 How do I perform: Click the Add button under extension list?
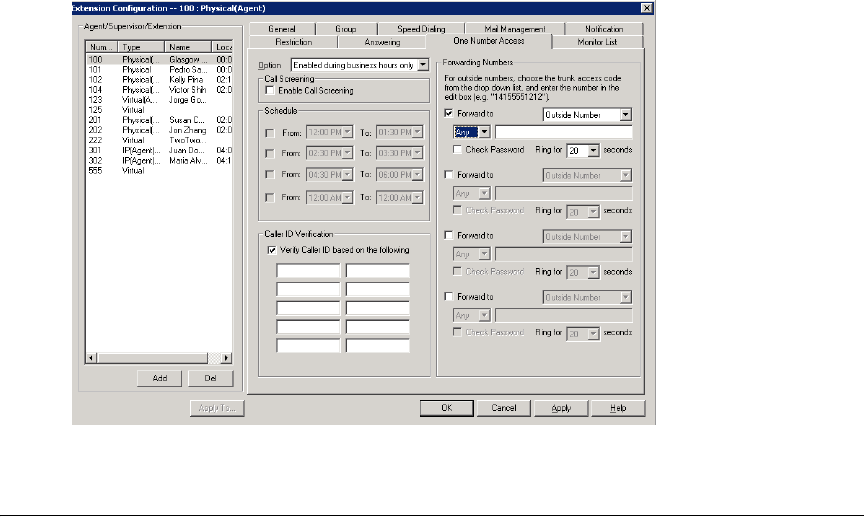(160, 378)
